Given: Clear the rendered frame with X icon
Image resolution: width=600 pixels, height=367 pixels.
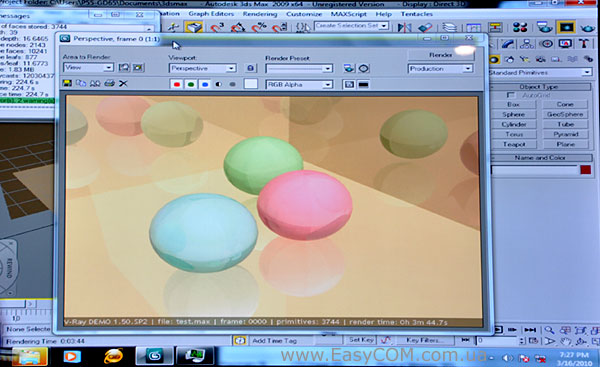Looking at the screenshot, I should click(123, 83).
